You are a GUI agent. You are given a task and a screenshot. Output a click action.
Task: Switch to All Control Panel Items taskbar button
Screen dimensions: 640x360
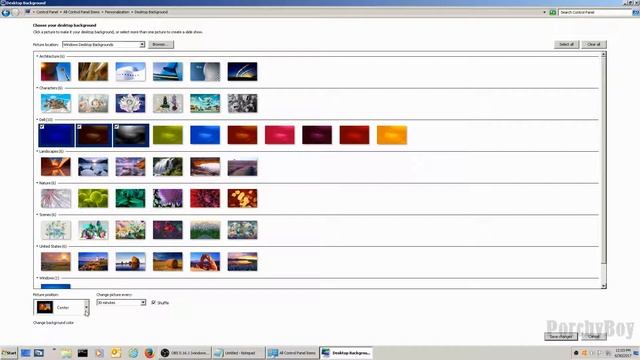(x=293, y=353)
